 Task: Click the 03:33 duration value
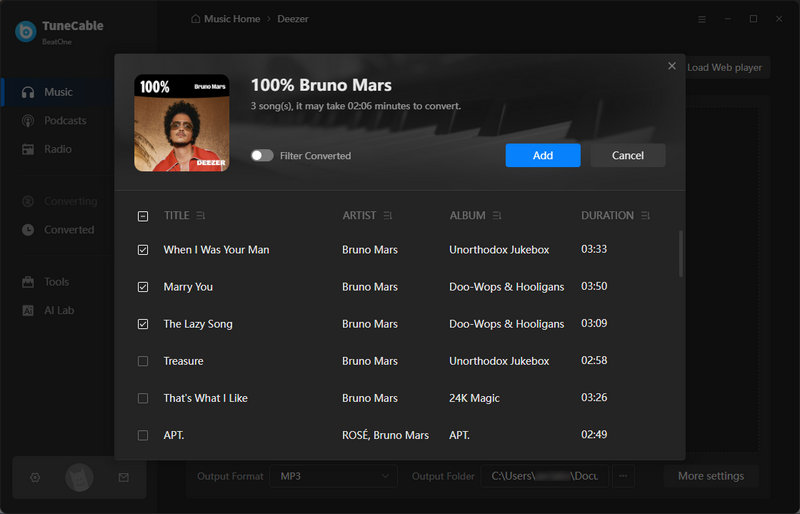(x=594, y=249)
